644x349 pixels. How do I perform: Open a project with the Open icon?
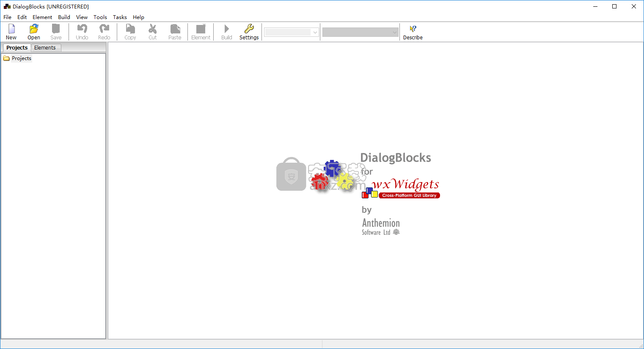[x=34, y=29]
